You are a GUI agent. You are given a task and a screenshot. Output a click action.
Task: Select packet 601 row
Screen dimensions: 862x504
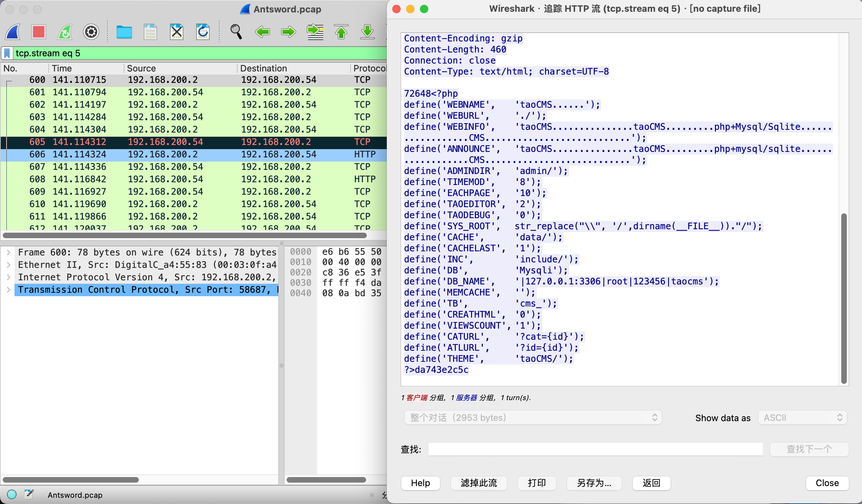[x=194, y=92]
